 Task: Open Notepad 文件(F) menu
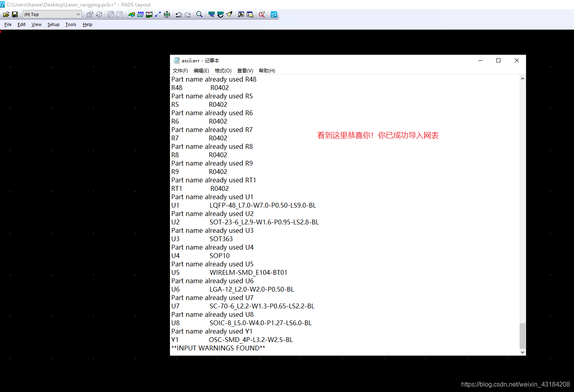point(180,71)
